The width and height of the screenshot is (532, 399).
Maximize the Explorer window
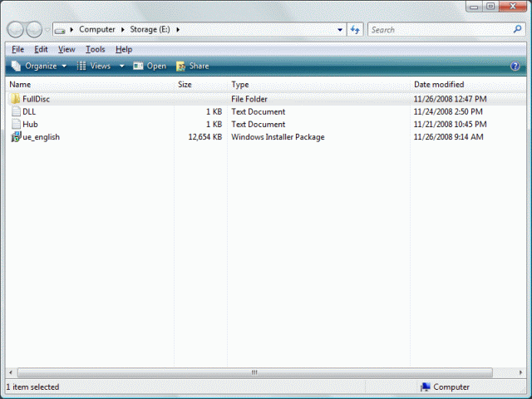(490, 7)
